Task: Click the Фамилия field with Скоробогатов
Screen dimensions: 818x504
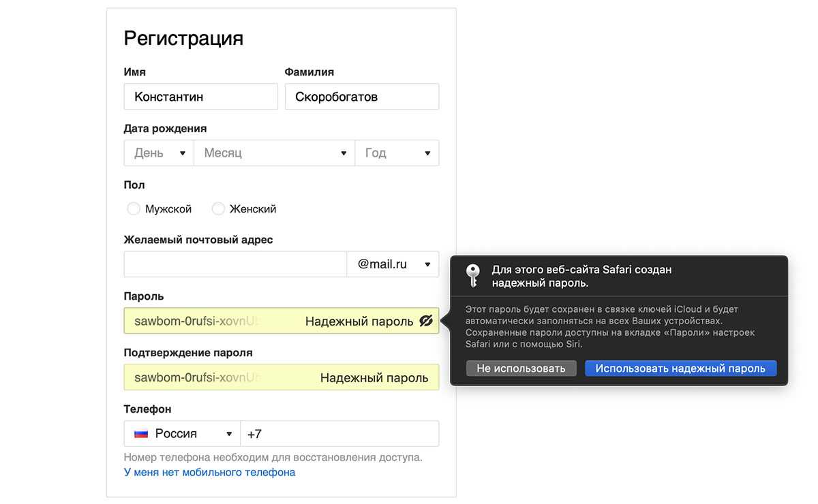Action: (x=361, y=97)
